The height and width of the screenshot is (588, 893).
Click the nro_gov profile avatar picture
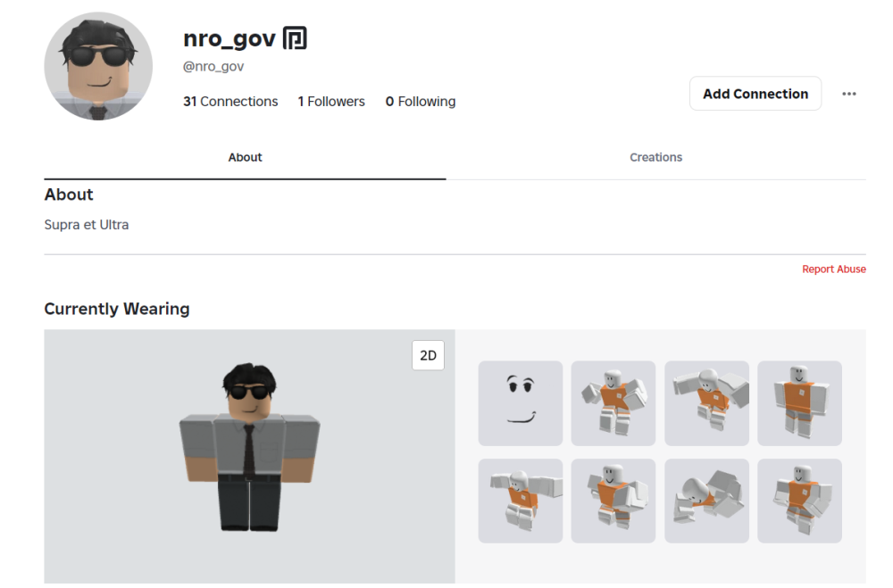click(x=98, y=66)
